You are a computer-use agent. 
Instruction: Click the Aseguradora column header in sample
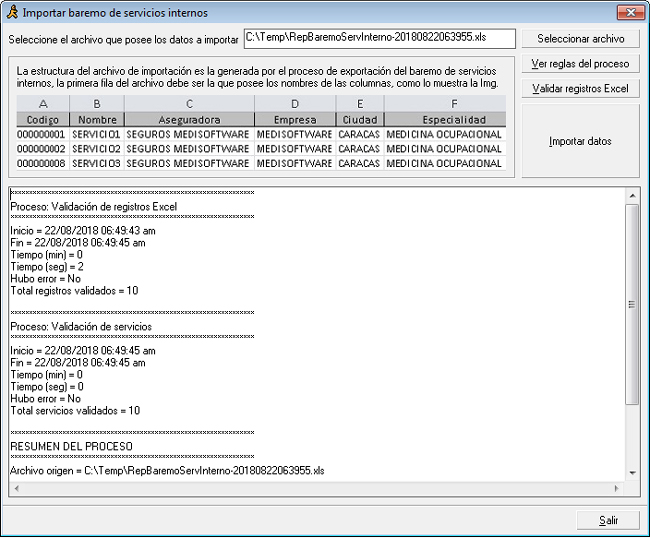[188, 119]
